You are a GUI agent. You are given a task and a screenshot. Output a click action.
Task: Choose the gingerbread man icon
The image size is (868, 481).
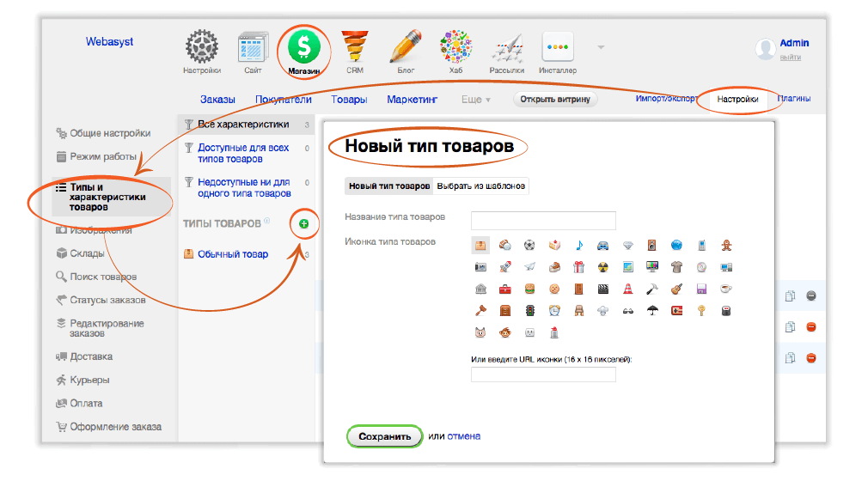pyautogui.click(x=726, y=245)
